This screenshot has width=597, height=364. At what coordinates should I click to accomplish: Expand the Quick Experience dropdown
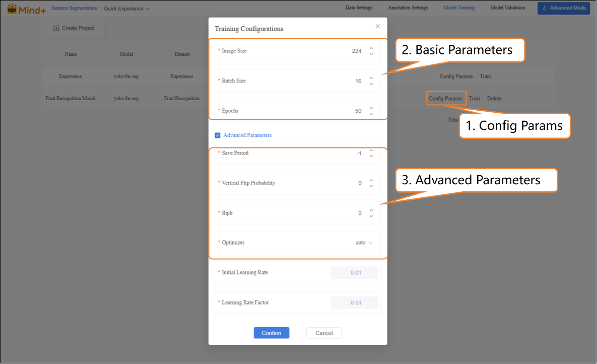tap(126, 9)
